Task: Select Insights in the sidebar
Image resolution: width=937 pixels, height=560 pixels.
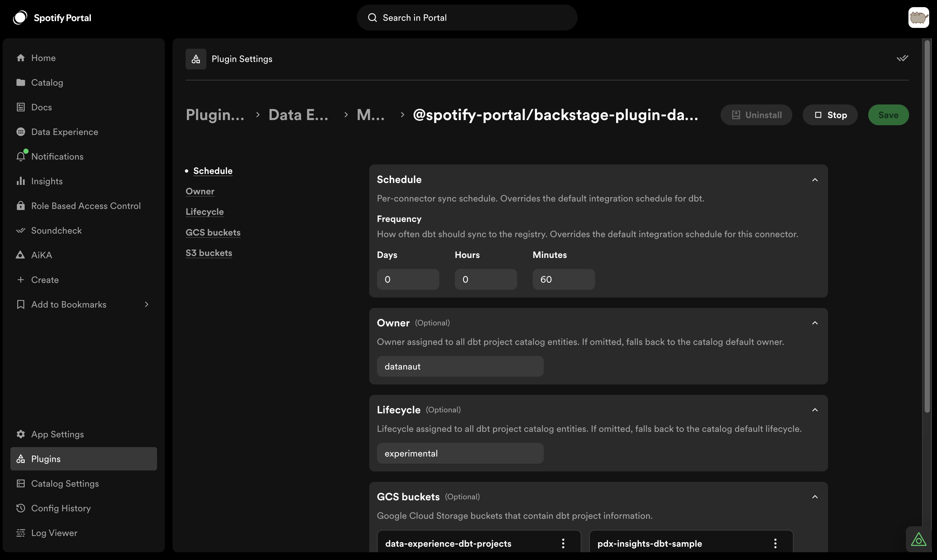Action: (84, 181)
